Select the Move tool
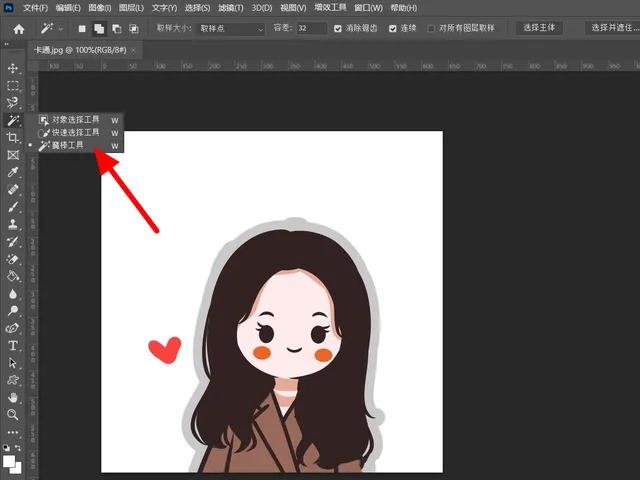This screenshot has height=480, width=640. pyautogui.click(x=13, y=68)
